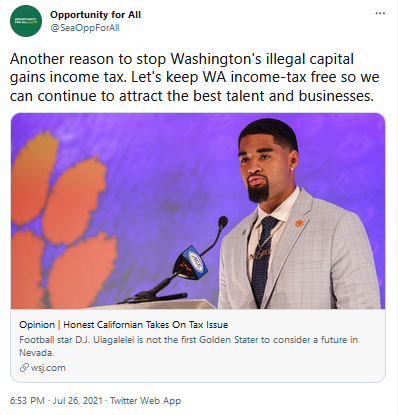Open the article preview photo of speaker
The width and height of the screenshot is (398, 415).
(x=198, y=211)
